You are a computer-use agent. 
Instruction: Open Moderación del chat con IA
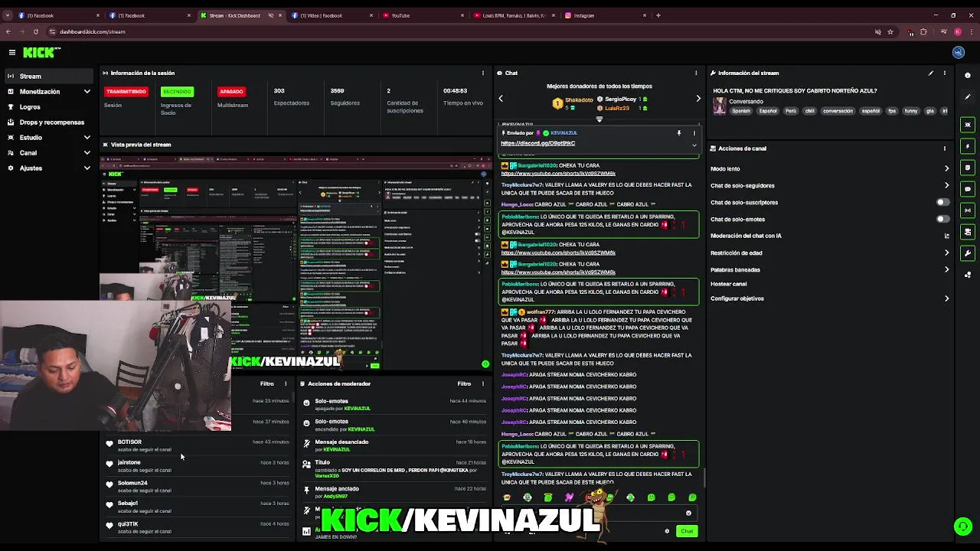(830, 236)
